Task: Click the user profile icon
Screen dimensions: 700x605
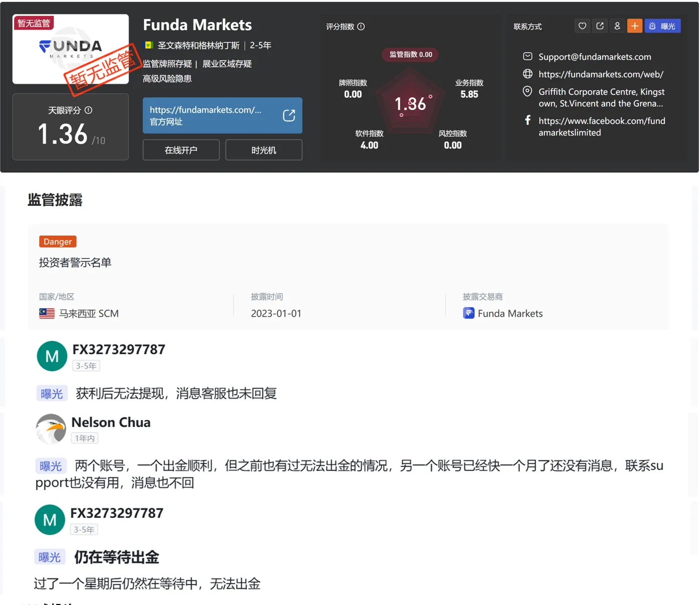Action: pos(617,26)
